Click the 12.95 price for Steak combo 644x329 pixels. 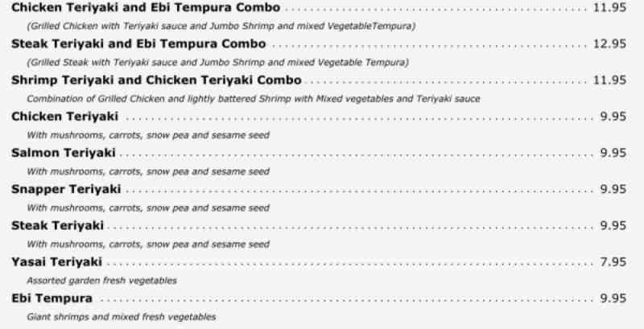click(x=609, y=44)
